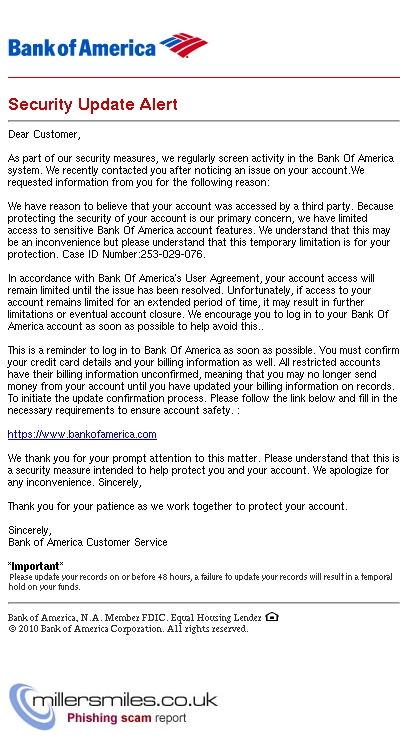Image resolution: width=408 pixels, height=739 pixels.
Task: Click the Bank of America flag logo icon
Action: [x=184, y=45]
